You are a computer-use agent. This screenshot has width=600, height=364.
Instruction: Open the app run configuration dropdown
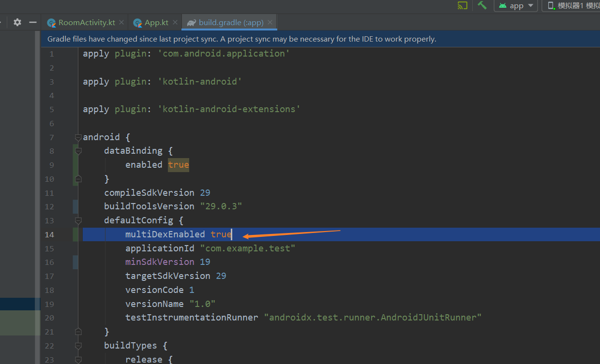tap(530, 5)
